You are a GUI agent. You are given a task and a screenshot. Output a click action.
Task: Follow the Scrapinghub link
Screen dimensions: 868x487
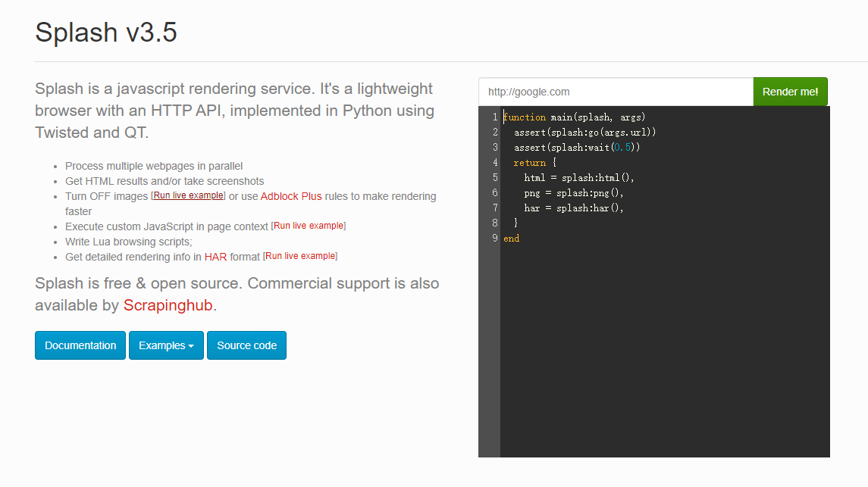click(168, 305)
